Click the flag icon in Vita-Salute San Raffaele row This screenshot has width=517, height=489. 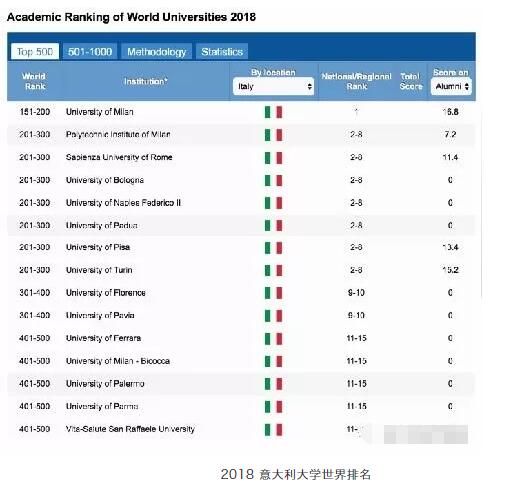(273, 429)
